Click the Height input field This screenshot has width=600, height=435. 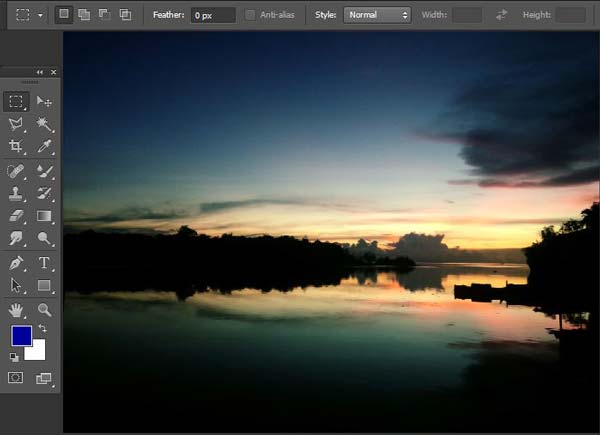[571, 15]
